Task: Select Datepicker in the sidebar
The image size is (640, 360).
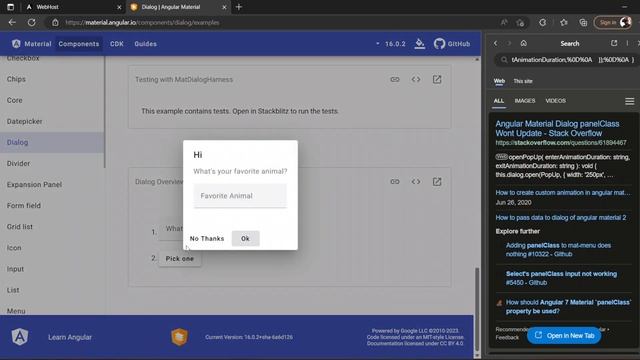Action: click(52, 121)
